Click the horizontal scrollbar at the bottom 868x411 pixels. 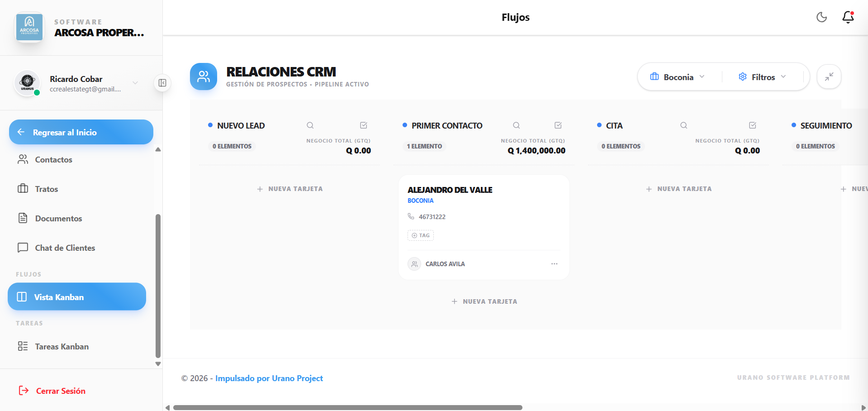[348, 407]
